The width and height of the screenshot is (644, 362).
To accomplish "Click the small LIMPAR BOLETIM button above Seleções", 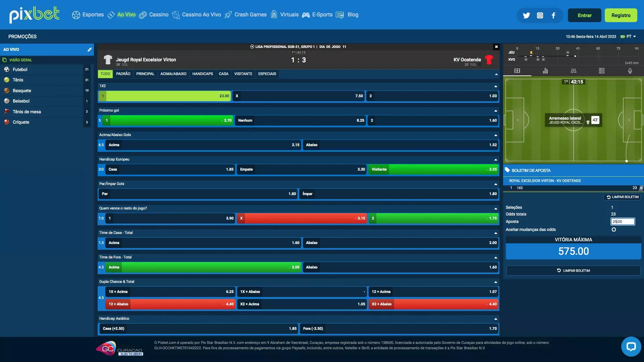I will pyautogui.click(x=622, y=197).
